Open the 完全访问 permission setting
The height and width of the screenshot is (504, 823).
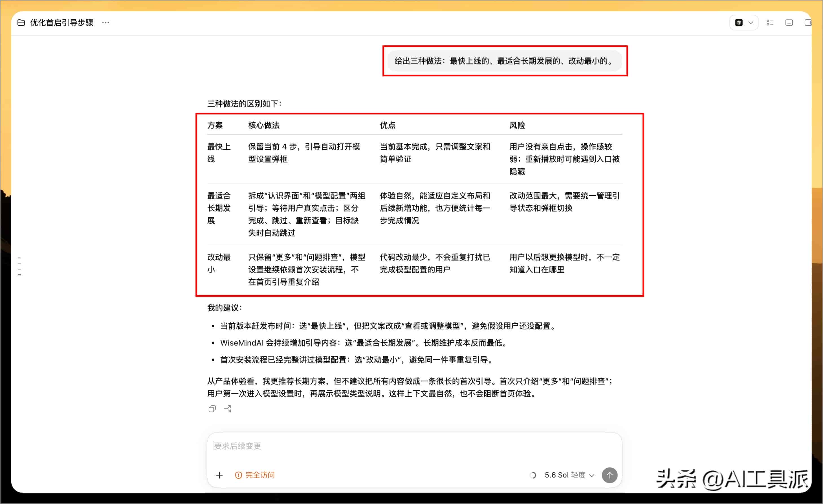click(255, 475)
